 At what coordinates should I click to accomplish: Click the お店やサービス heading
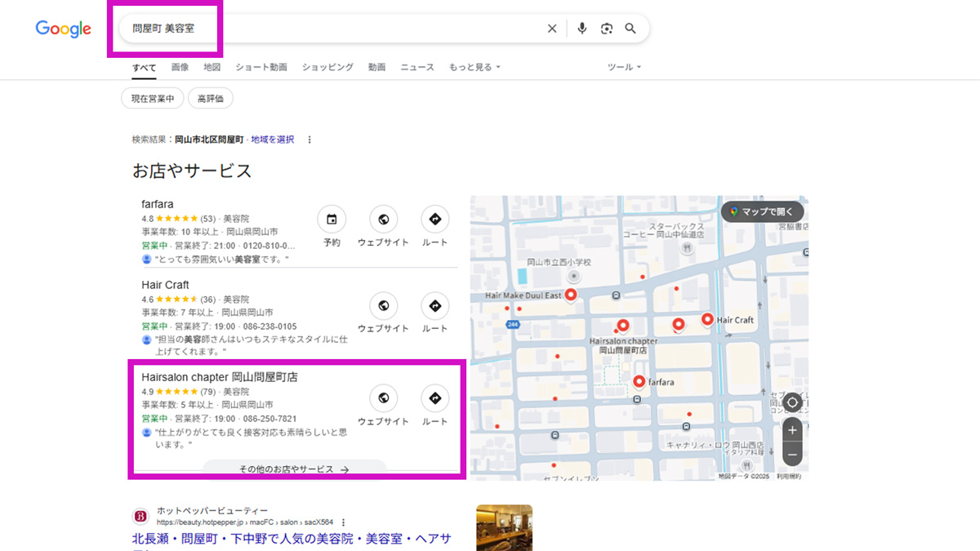pyautogui.click(x=192, y=171)
